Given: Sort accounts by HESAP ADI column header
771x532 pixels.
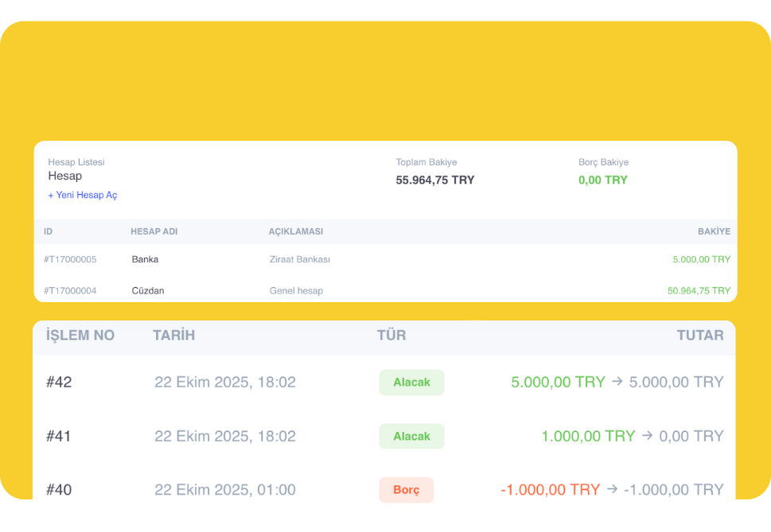Looking at the screenshot, I should 154,231.
